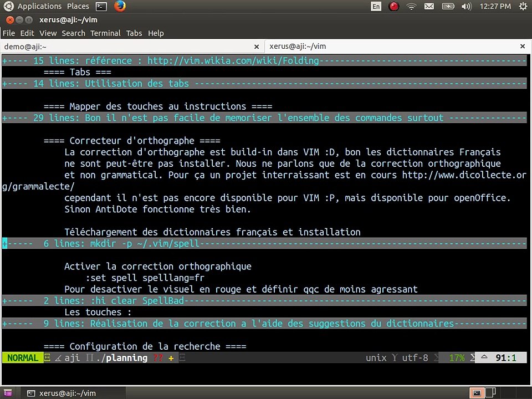Click the Configuration de la recherche heading

tap(145, 346)
